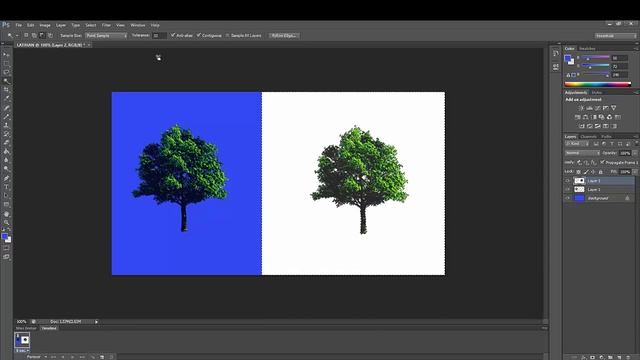Hide Layer 2 using its eye icon
Image resolution: width=640 pixels, height=360 pixels.
[567, 181]
